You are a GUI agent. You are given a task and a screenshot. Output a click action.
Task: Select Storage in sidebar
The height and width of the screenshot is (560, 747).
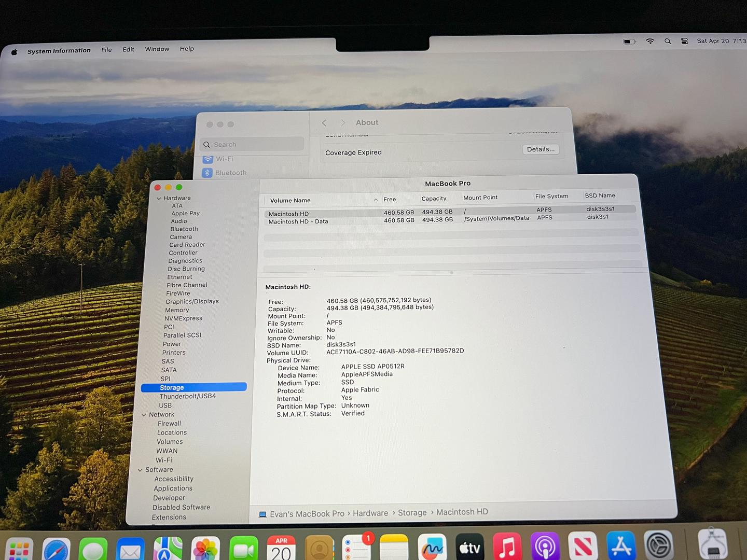point(194,387)
